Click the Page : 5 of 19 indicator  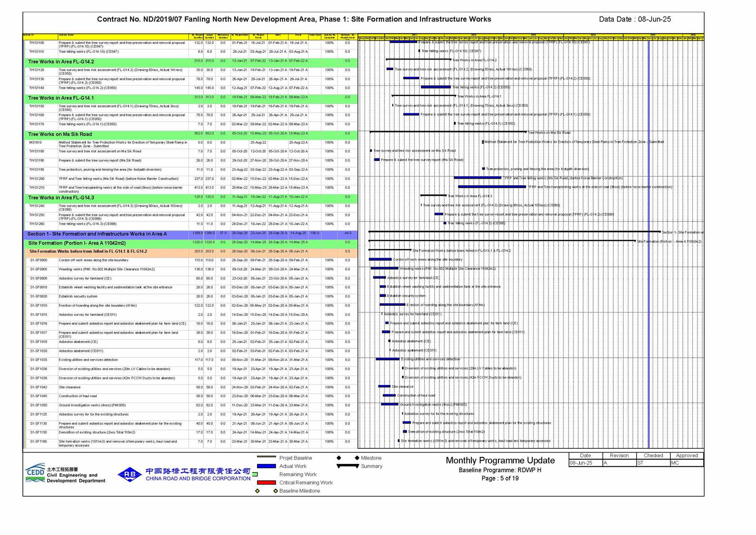pos(500,478)
